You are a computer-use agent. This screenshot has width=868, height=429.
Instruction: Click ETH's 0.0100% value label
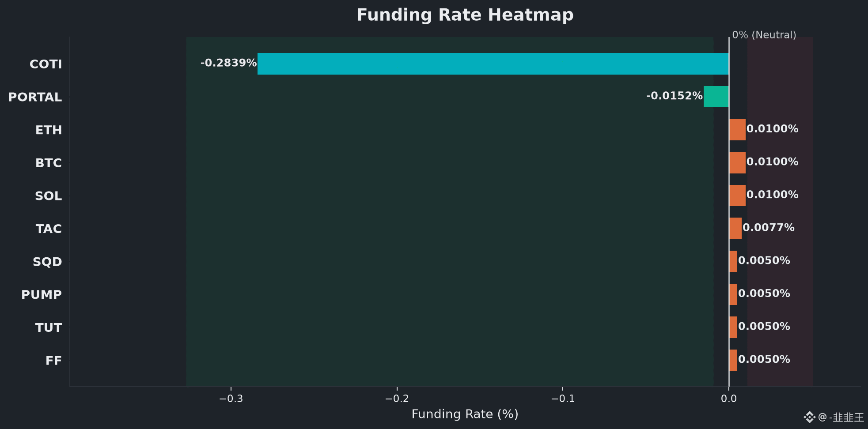point(772,129)
